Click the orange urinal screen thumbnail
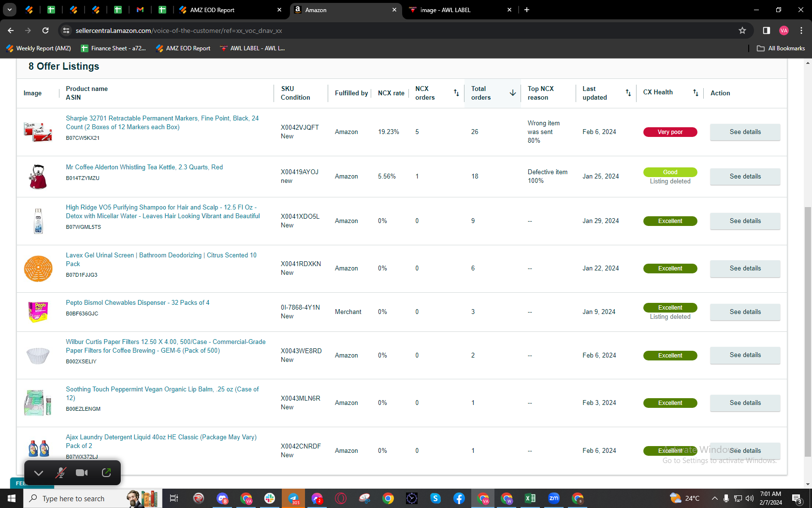Image resolution: width=812 pixels, height=508 pixels. click(38, 269)
